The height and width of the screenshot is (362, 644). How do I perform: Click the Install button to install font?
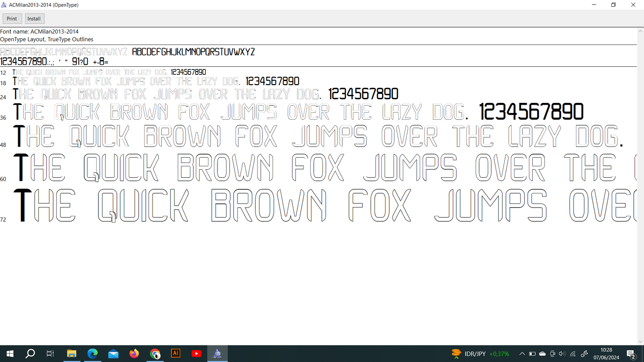(34, 19)
